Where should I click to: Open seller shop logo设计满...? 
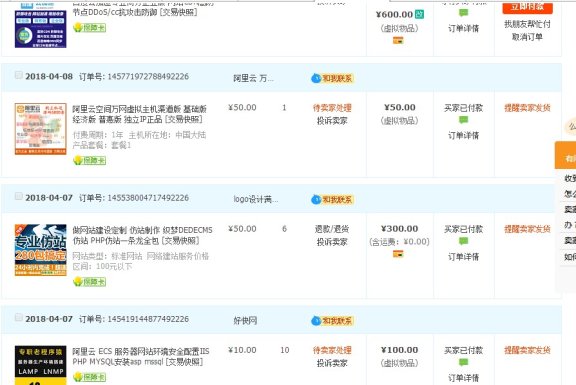[256, 199]
